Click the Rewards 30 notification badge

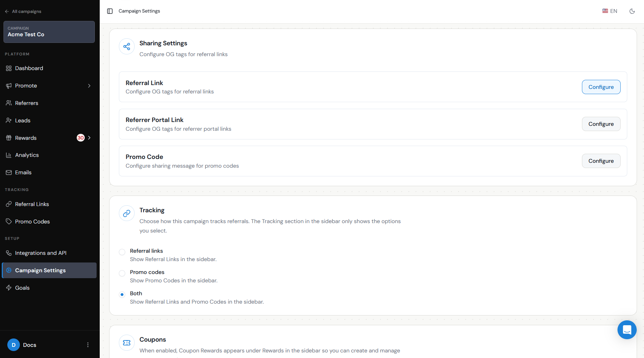(x=81, y=138)
